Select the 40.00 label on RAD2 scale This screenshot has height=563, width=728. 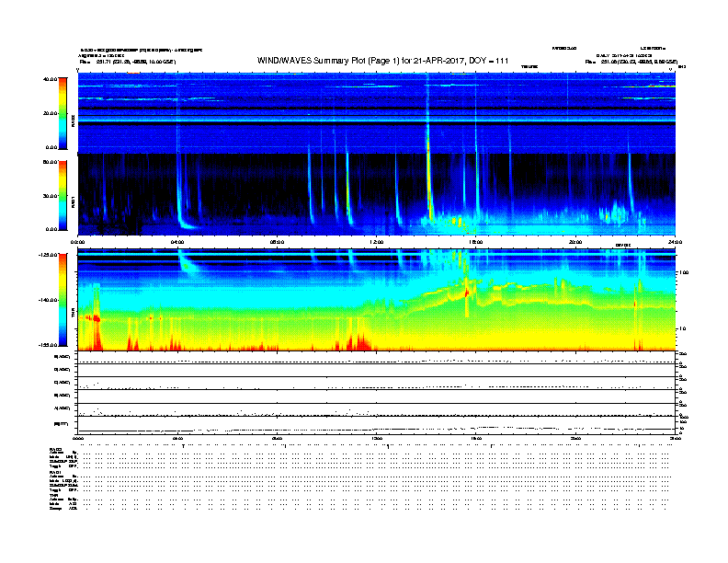(51, 79)
